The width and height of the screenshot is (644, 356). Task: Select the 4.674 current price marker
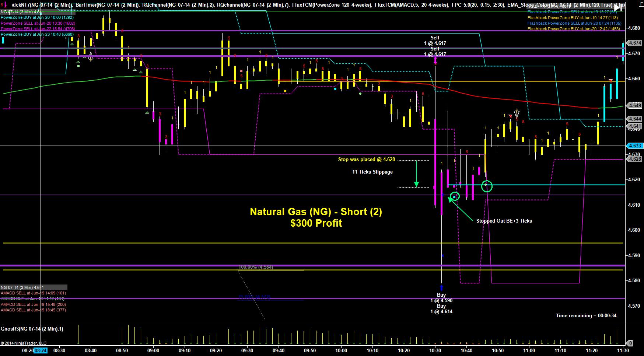(x=635, y=43)
